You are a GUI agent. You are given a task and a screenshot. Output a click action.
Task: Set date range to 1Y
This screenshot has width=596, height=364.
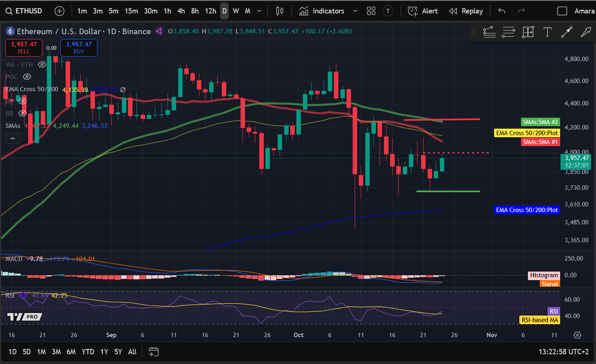(x=104, y=352)
